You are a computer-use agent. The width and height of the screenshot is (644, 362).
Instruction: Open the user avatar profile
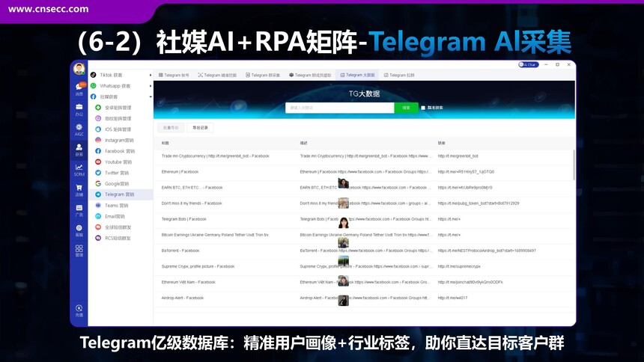tap(79, 69)
